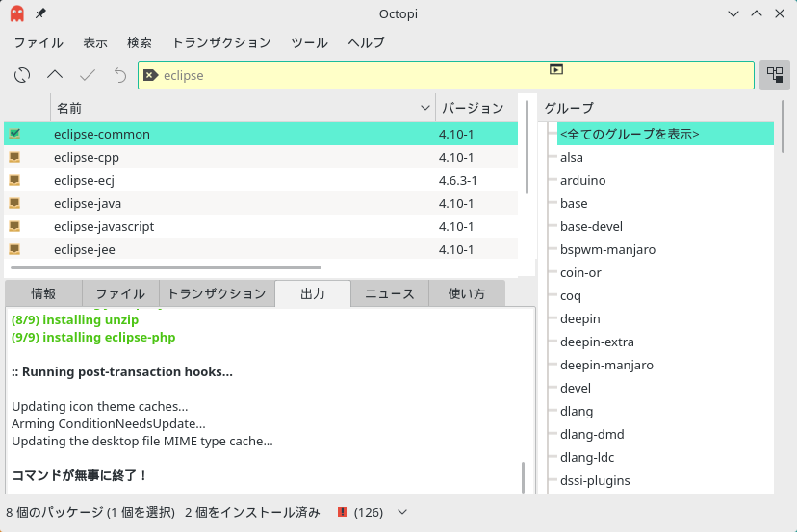Select the eclipse-java package name
The height and width of the screenshot is (532, 797).
pos(88,203)
